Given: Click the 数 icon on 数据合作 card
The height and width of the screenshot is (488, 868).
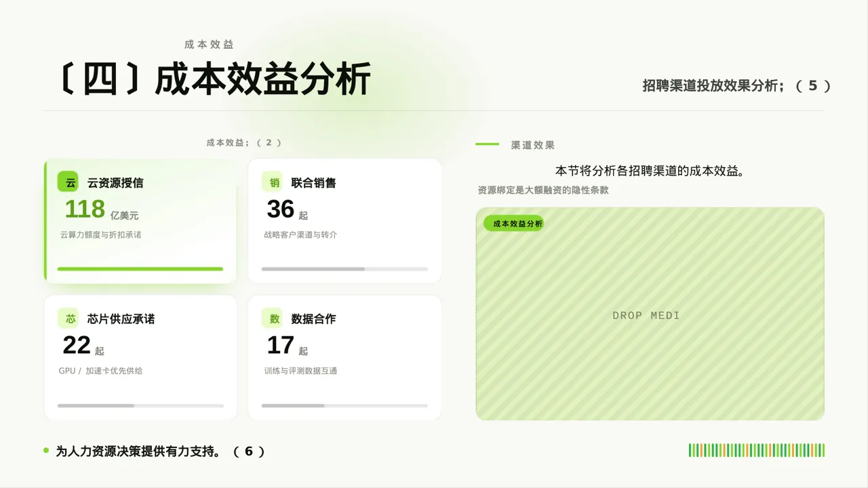Looking at the screenshot, I should pyautogui.click(x=273, y=319).
